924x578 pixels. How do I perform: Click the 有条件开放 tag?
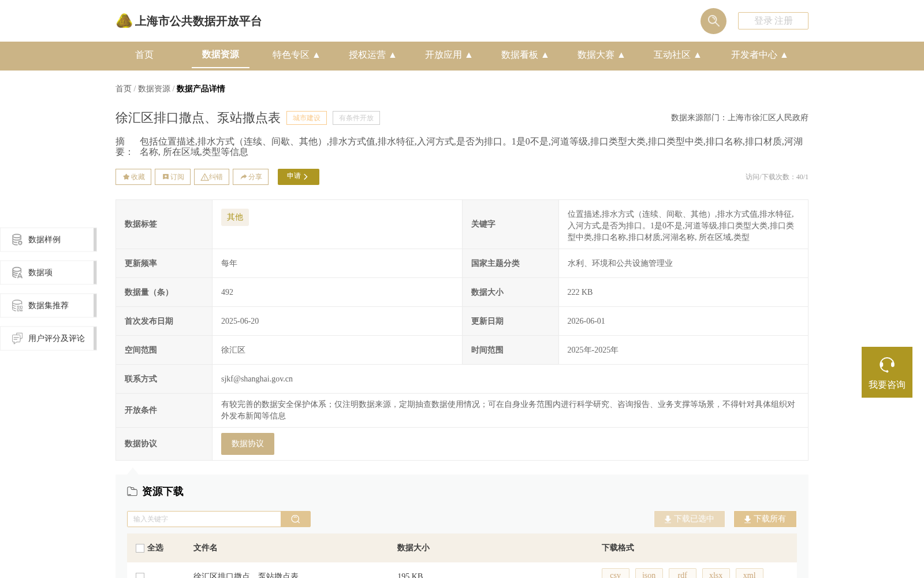pos(356,118)
